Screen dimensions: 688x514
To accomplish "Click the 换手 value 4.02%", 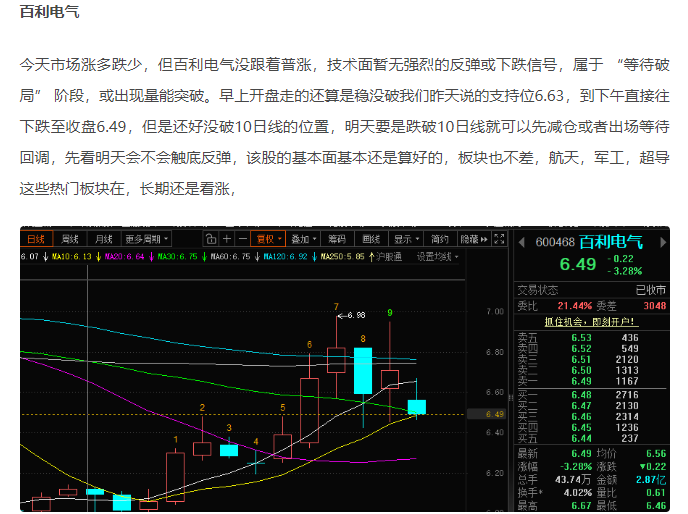I will 577,493.
